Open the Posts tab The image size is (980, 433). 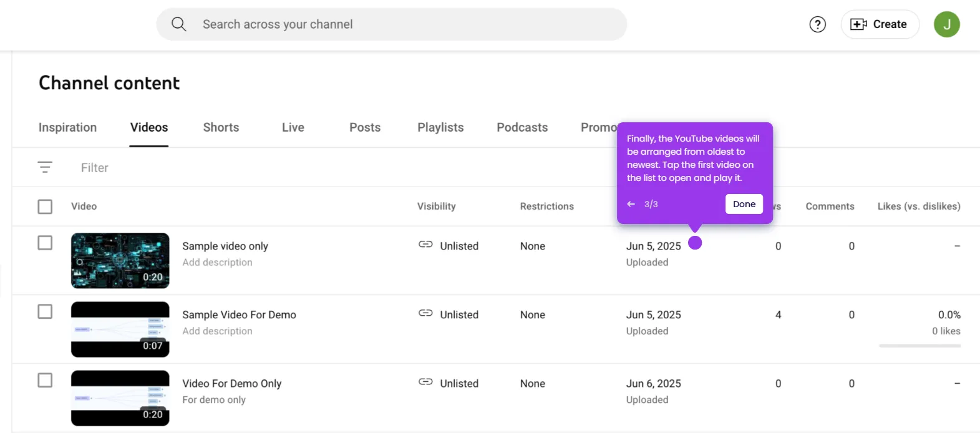[365, 127]
